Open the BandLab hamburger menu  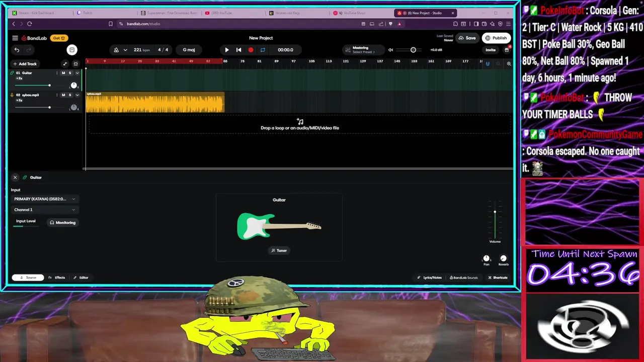[15, 38]
